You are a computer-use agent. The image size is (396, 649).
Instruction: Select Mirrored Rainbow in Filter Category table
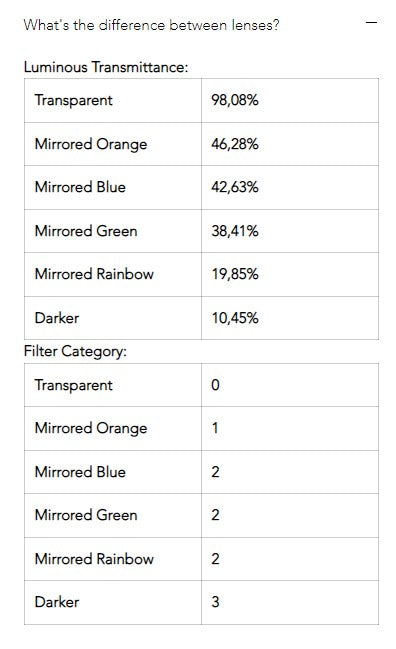click(x=94, y=559)
